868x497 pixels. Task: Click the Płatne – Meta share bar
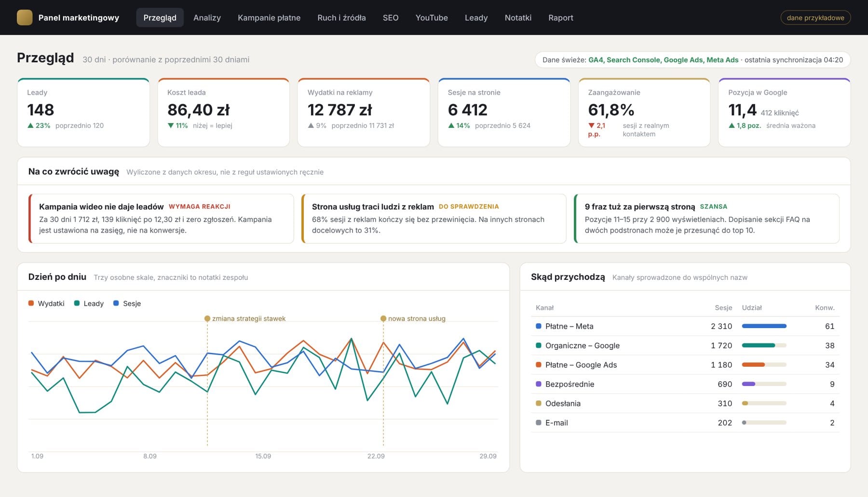pos(764,326)
